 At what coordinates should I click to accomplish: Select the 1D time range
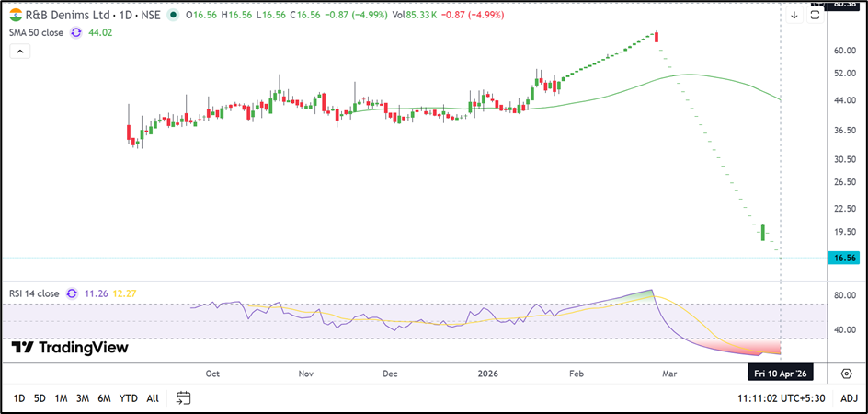coord(18,397)
